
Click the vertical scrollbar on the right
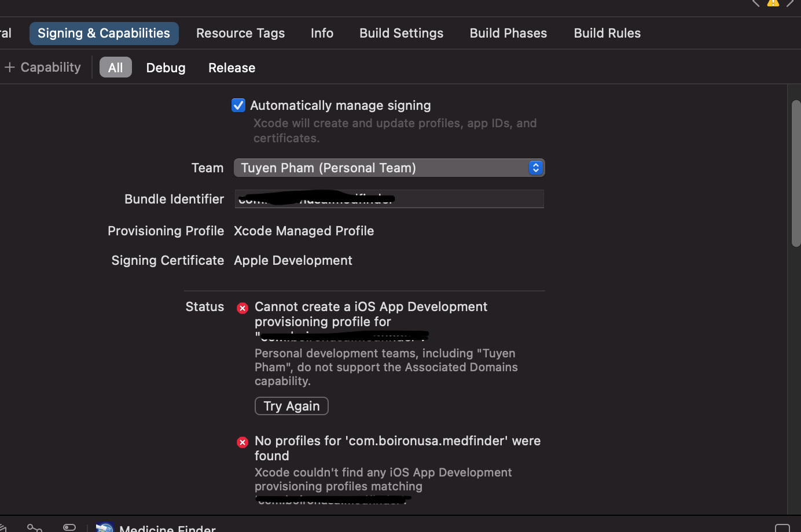pyautogui.click(x=796, y=173)
